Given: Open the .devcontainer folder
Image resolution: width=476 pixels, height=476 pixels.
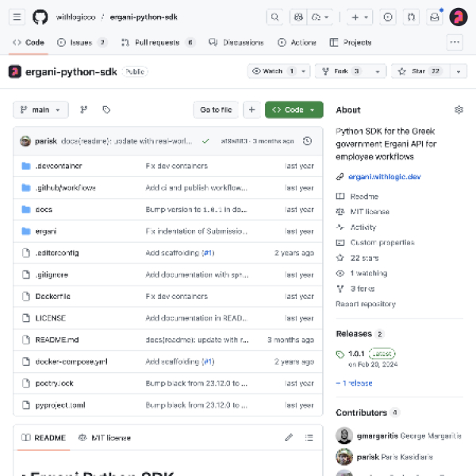Looking at the screenshot, I should tap(59, 166).
